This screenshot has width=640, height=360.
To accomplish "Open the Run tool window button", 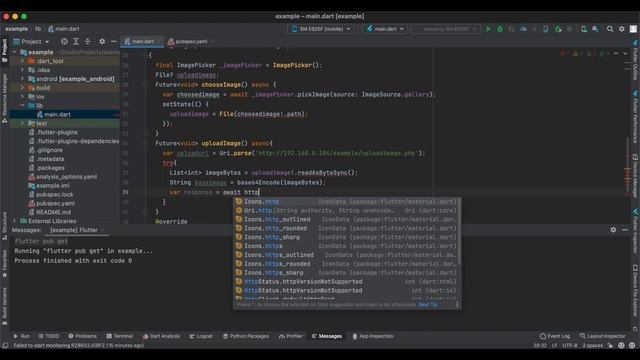I will [21, 336].
